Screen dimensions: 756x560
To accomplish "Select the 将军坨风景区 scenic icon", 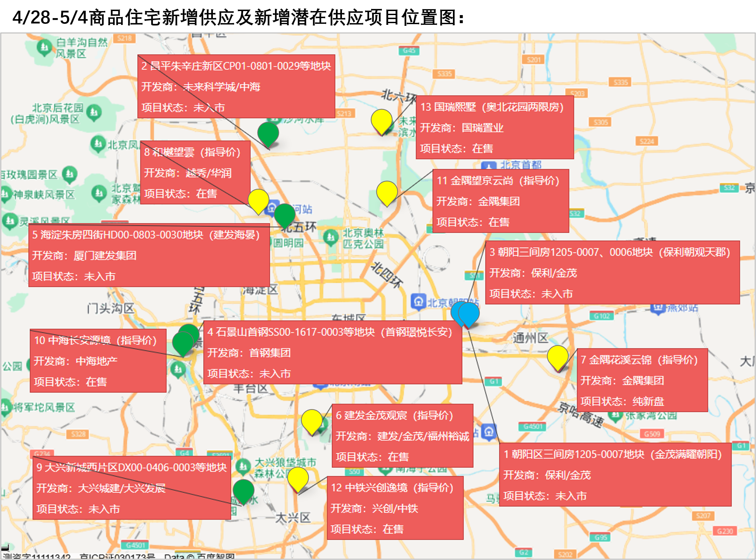I will click(x=5, y=407).
